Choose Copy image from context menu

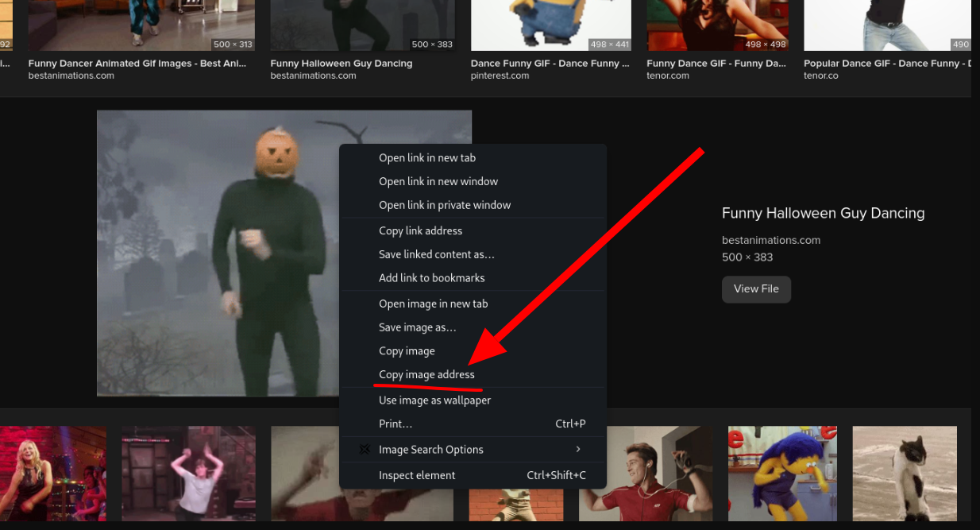pos(407,351)
